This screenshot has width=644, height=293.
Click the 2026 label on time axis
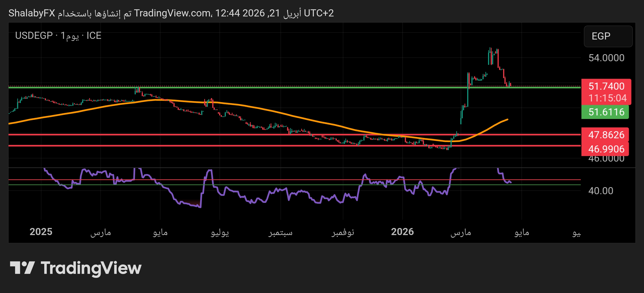402,232
